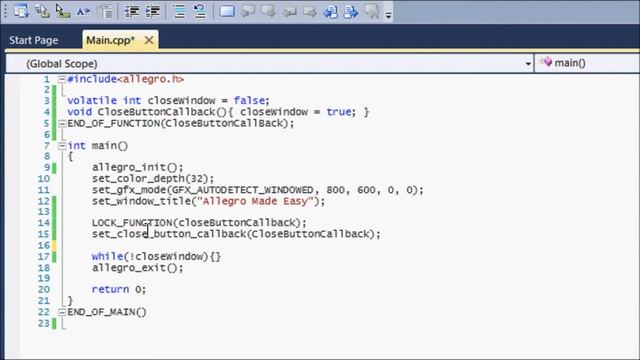Go to next bookmark in document
Image resolution: width=640 pixels, height=360 pixels.
tap(351, 11)
